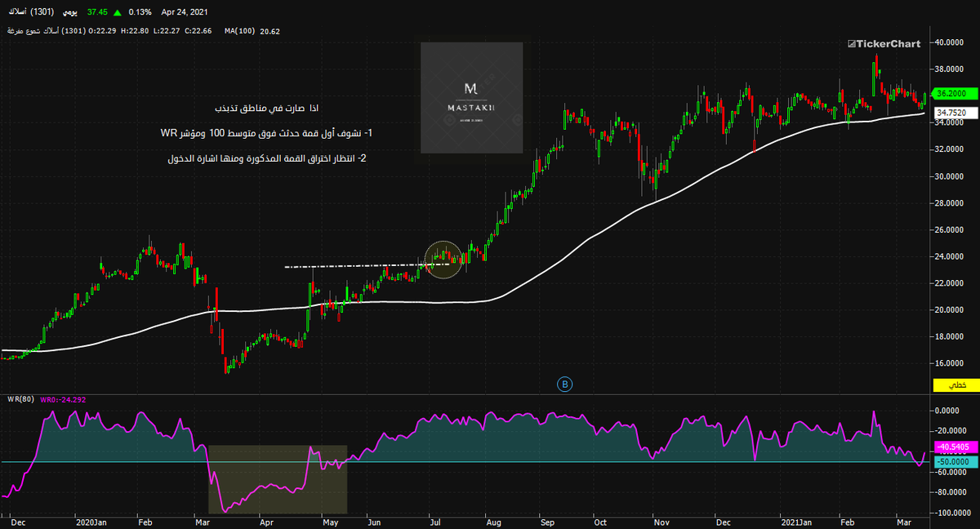Select the MA(100) indicator label
The image size is (980, 529).
click(240, 31)
